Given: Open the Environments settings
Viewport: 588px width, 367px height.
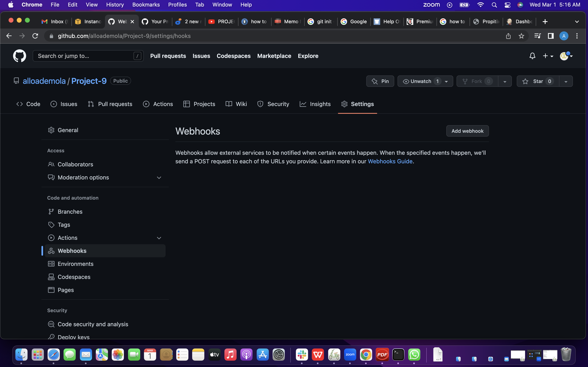Looking at the screenshot, I should 75,264.
